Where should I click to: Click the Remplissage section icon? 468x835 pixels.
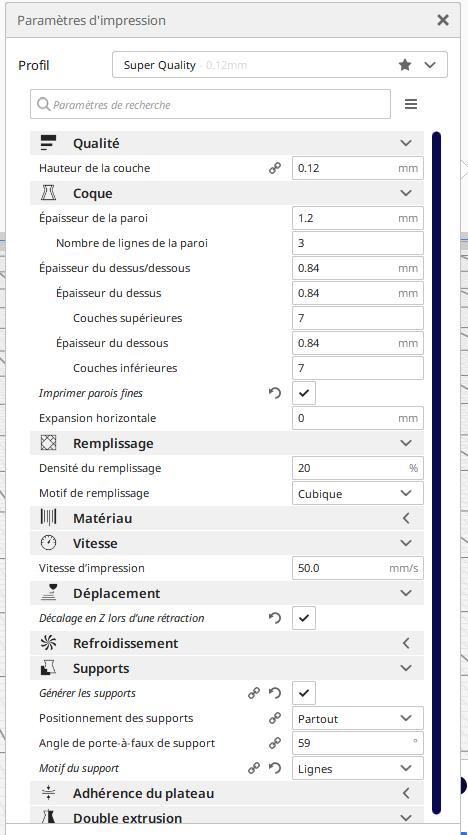pyautogui.click(x=48, y=443)
